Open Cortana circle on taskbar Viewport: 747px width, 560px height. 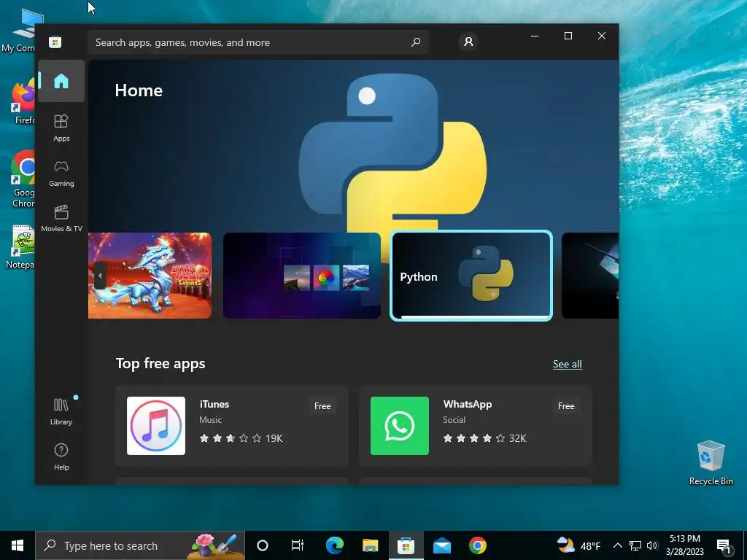coord(263,545)
